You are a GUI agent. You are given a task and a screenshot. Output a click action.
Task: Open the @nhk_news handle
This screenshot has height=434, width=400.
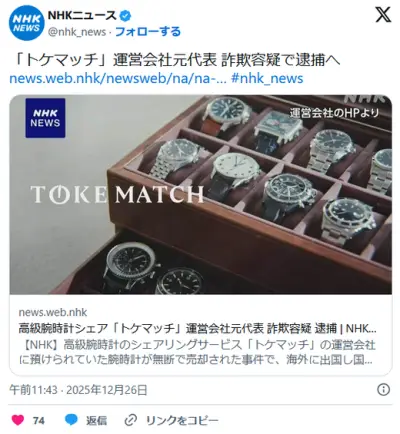point(77,32)
